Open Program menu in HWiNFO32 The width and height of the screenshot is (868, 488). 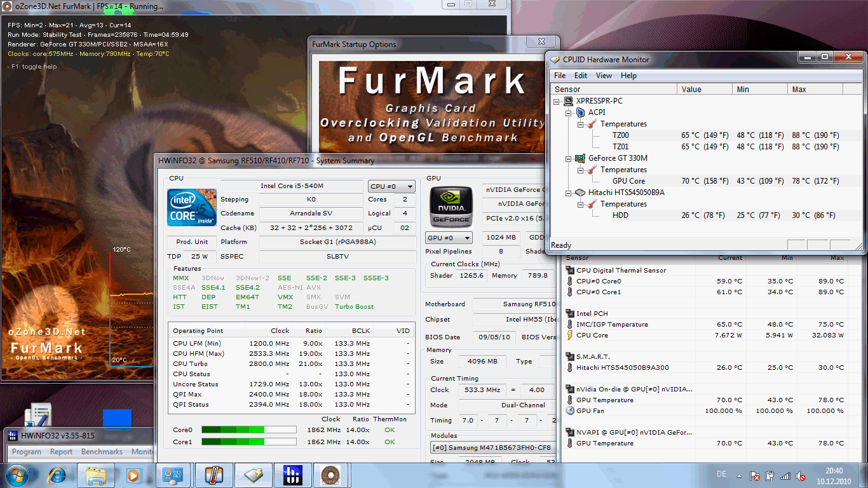pyautogui.click(x=27, y=452)
